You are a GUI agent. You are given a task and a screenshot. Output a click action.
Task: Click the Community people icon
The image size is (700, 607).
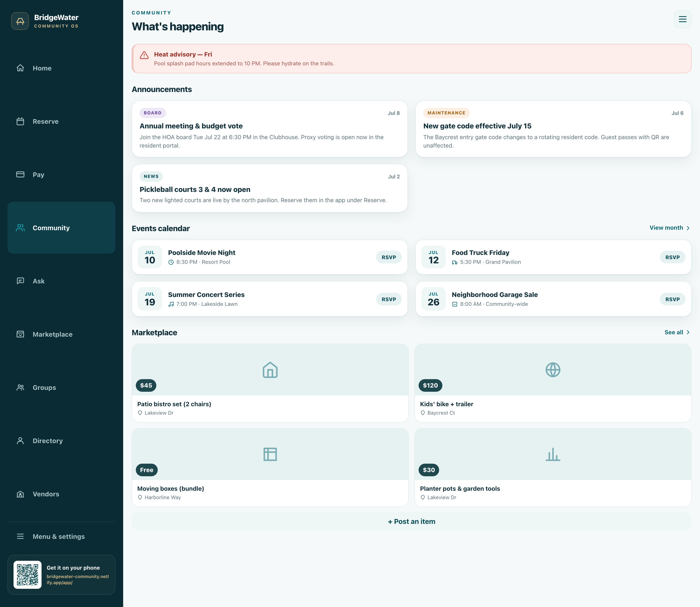pyautogui.click(x=20, y=228)
